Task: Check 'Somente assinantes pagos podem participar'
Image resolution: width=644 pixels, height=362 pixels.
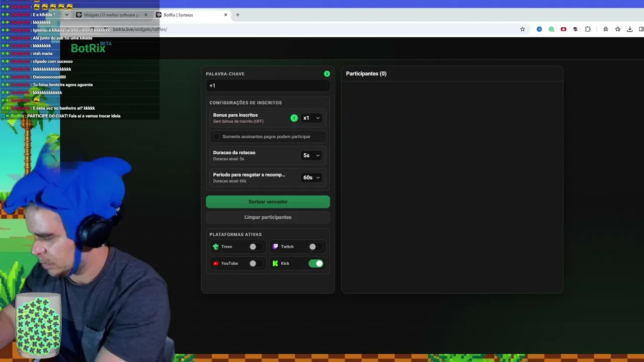Action: pyautogui.click(x=216, y=137)
